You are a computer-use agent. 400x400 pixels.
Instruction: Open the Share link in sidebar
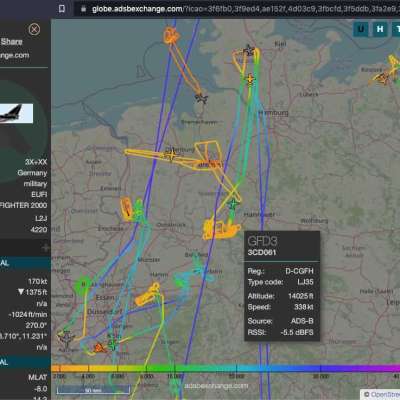point(11,42)
